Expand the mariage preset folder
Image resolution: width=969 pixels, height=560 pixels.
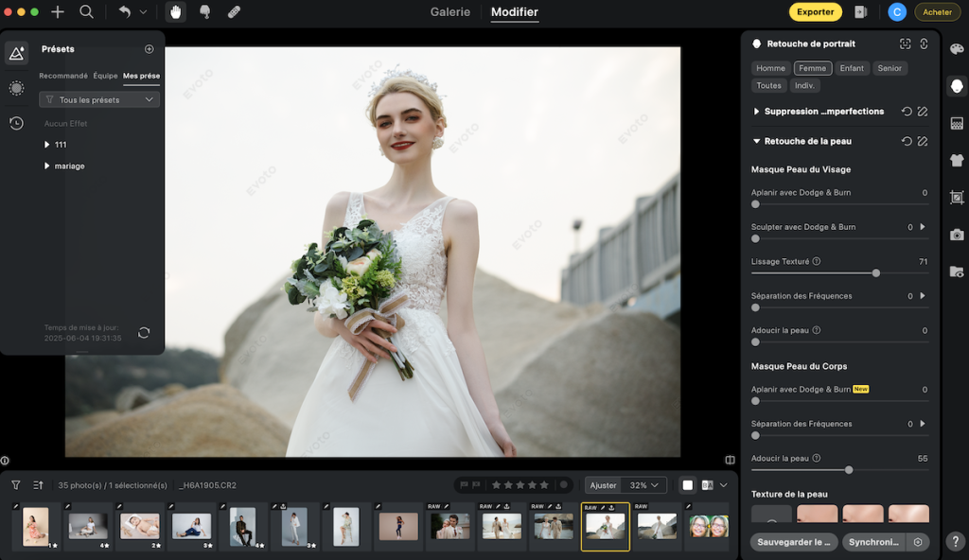(47, 166)
